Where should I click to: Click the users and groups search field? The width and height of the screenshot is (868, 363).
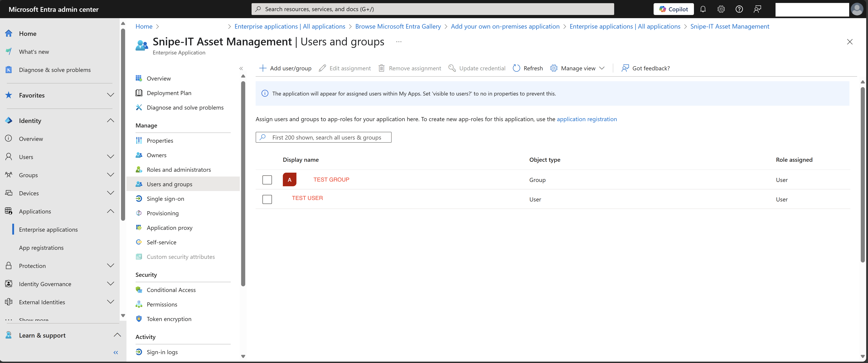click(x=323, y=137)
